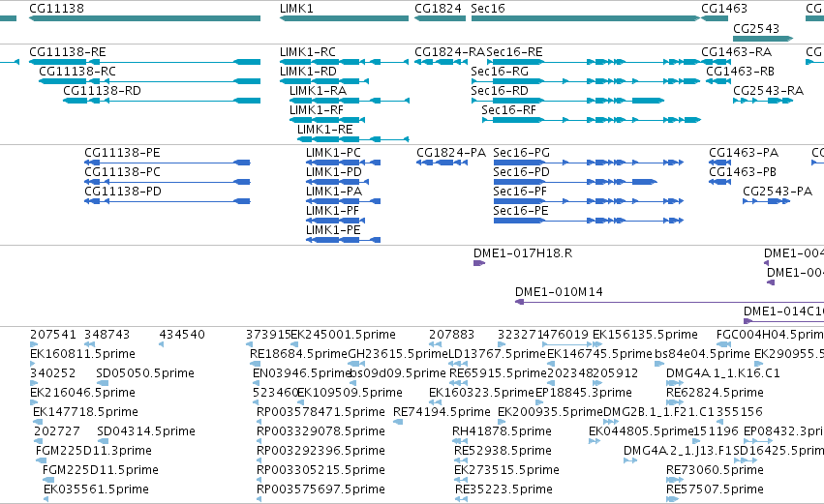Open the CG1463 gene label
Viewport: 824px width, 504px height.
(724, 9)
